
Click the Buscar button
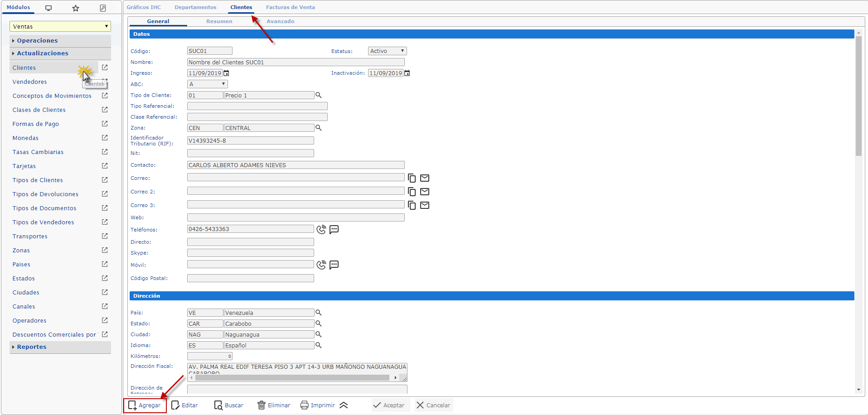[x=229, y=405]
